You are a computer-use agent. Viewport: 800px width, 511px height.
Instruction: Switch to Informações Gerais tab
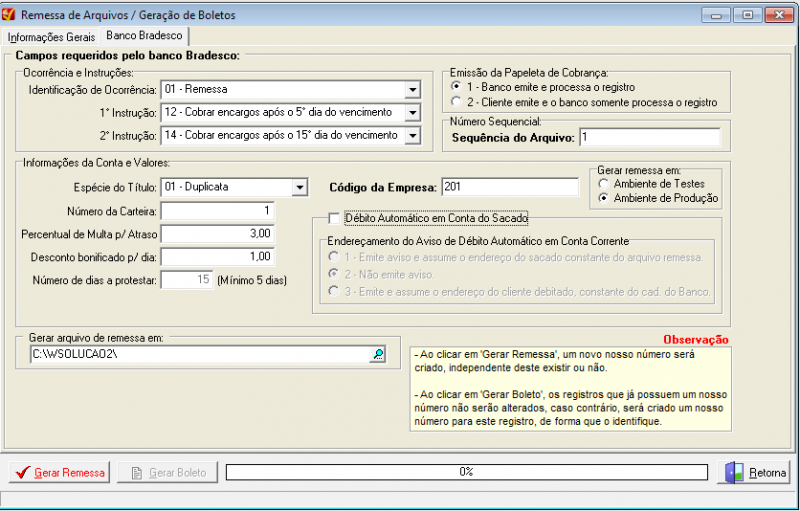point(51,37)
